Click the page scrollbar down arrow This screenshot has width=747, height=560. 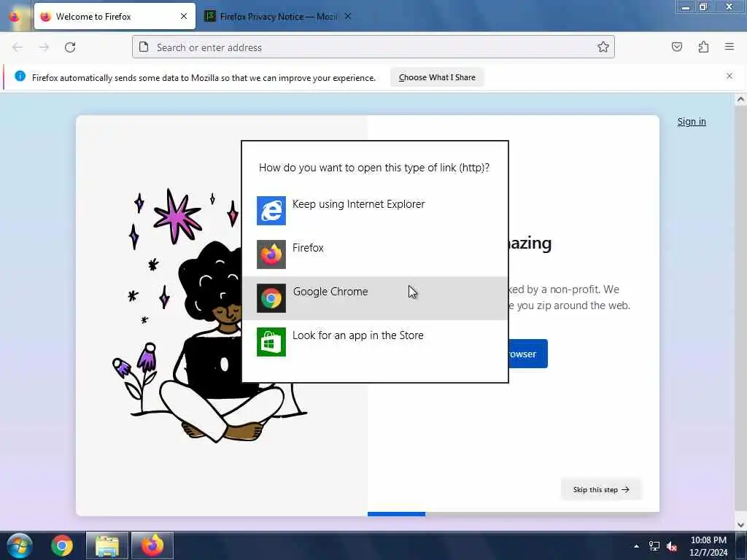tap(740, 524)
